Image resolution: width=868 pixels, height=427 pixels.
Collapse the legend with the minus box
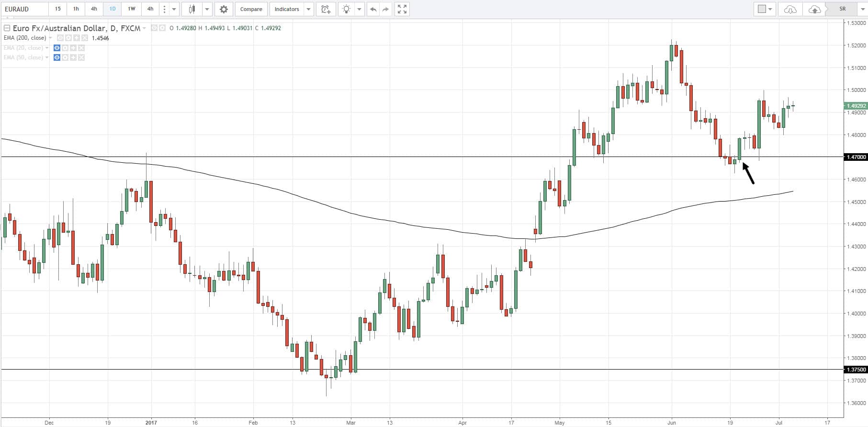pyautogui.click(x=7, y=28)
